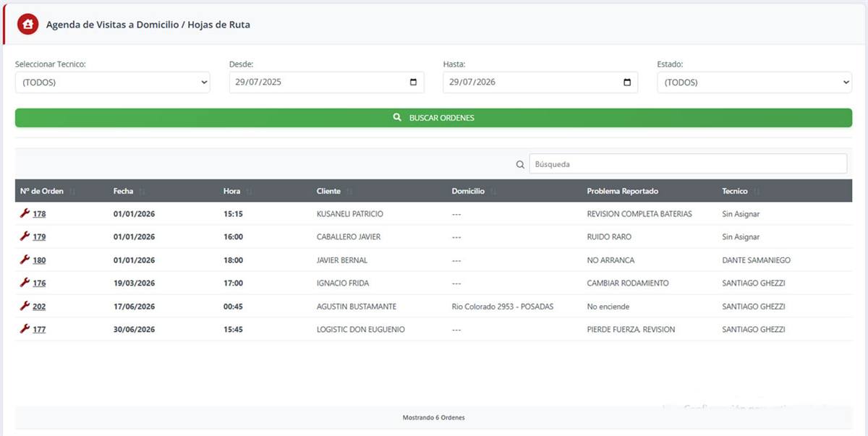Click technician DANTE SAMANIEGO
868x436 pixels.
click(x=756, y=260)
